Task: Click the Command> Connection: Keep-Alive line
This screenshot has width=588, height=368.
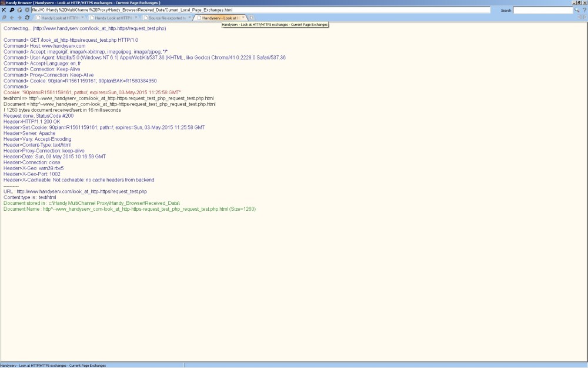Action: point(42,69)
